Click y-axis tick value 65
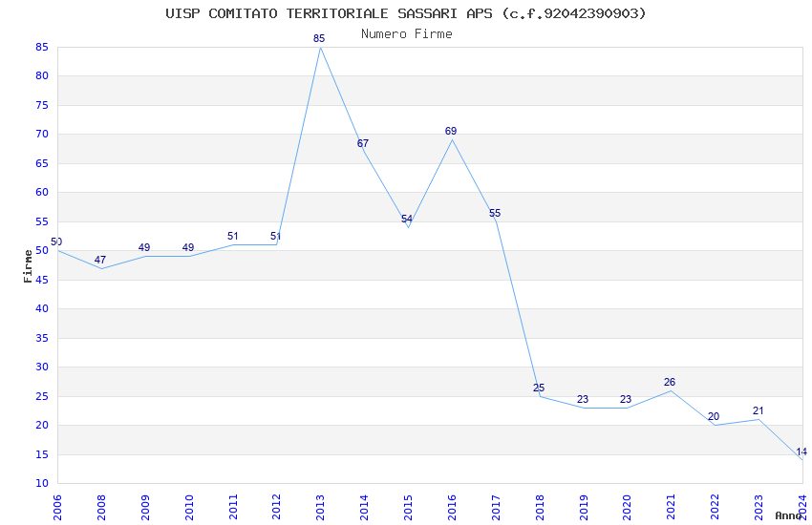 42,163
